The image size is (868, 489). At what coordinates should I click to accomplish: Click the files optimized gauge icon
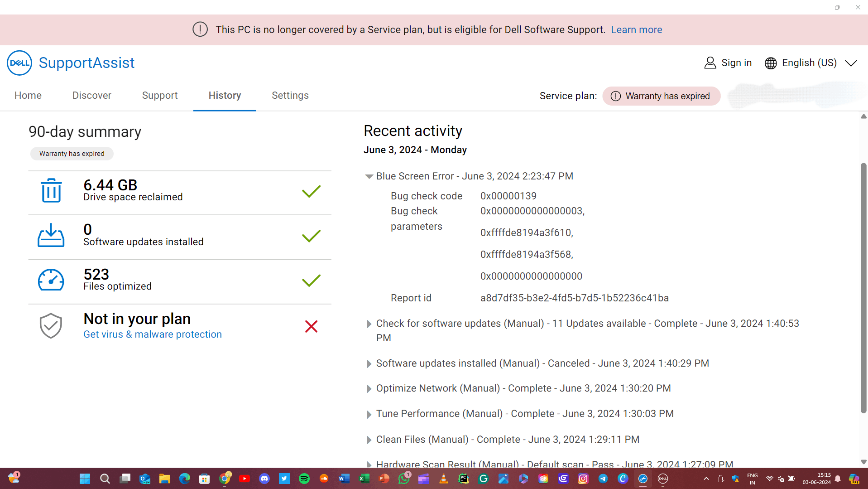click(x=51, y=280)
